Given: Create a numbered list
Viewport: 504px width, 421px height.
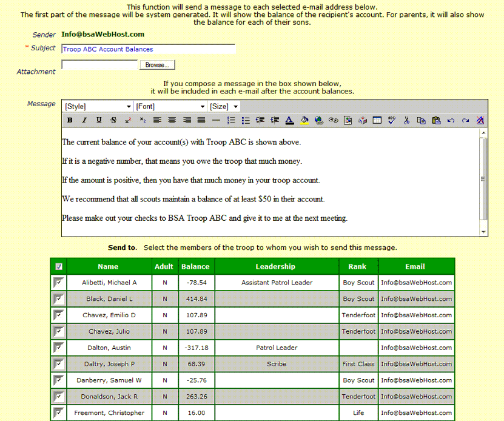Looking at the screenshot, I should [x=231, y=121].
